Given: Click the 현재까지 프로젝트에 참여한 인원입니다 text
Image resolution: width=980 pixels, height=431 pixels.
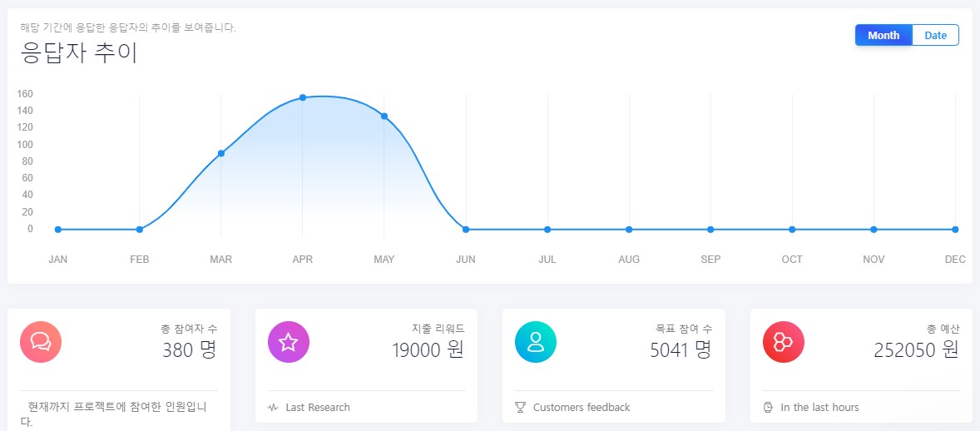Looking at the screenshot, I should 113,414.
